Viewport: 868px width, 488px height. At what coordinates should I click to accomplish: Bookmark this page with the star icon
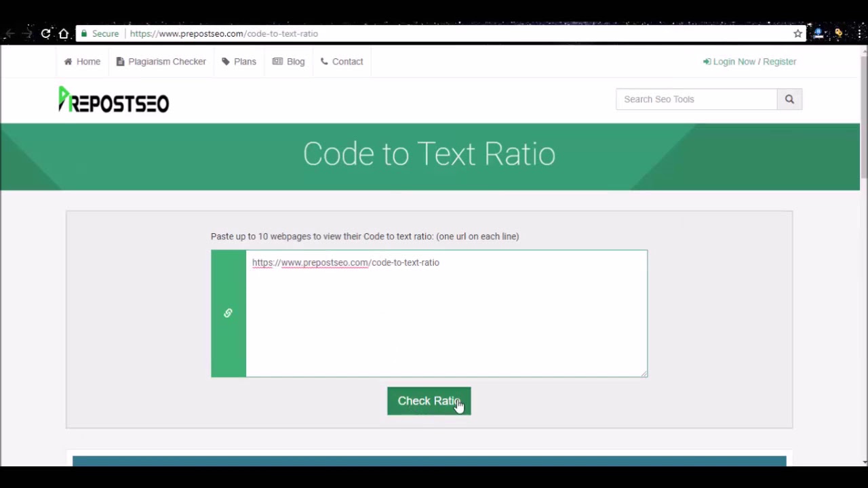[x=798, y=33]
